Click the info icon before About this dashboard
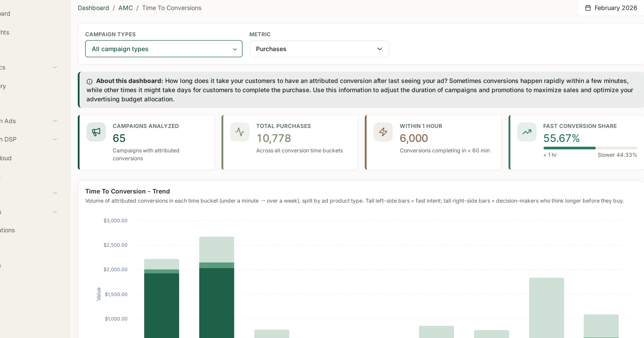The image size is (644, 338). coord(89,81)
